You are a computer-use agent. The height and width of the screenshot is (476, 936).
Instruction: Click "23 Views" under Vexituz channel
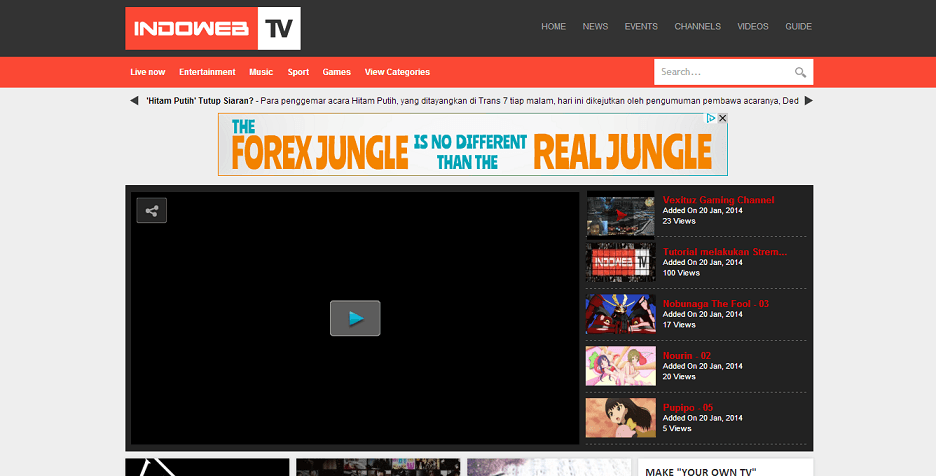[x=679, y=221]
